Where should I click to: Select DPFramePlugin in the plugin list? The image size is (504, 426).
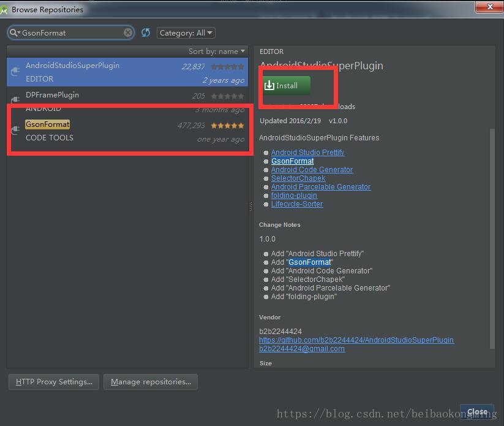tap(127, 101)
